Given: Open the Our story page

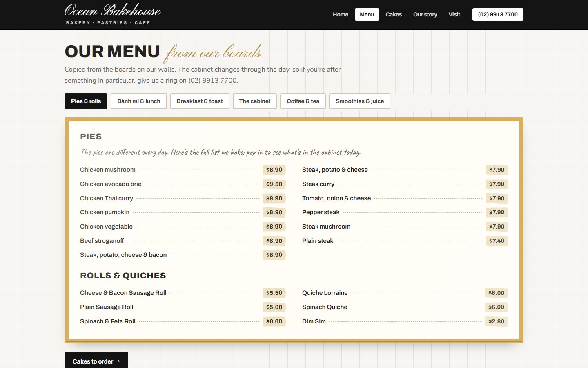Looking at the screenshot, I should 425,14.
